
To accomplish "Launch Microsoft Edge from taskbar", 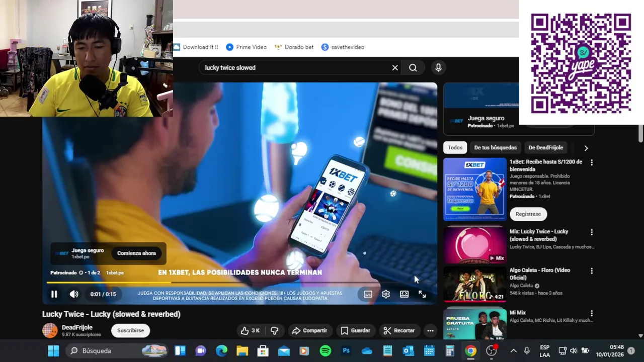I will click(x=221, y=350).
